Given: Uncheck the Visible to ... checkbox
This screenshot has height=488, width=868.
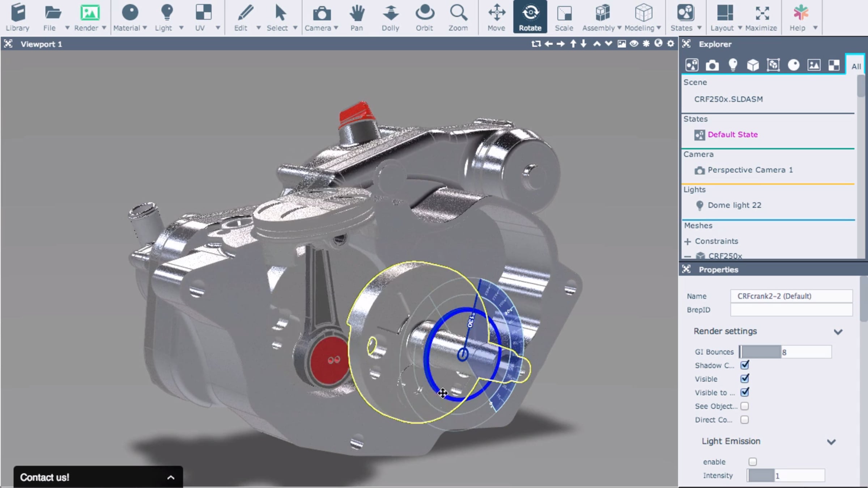Looking at the screenshot, I should click(x=745, y=392).
